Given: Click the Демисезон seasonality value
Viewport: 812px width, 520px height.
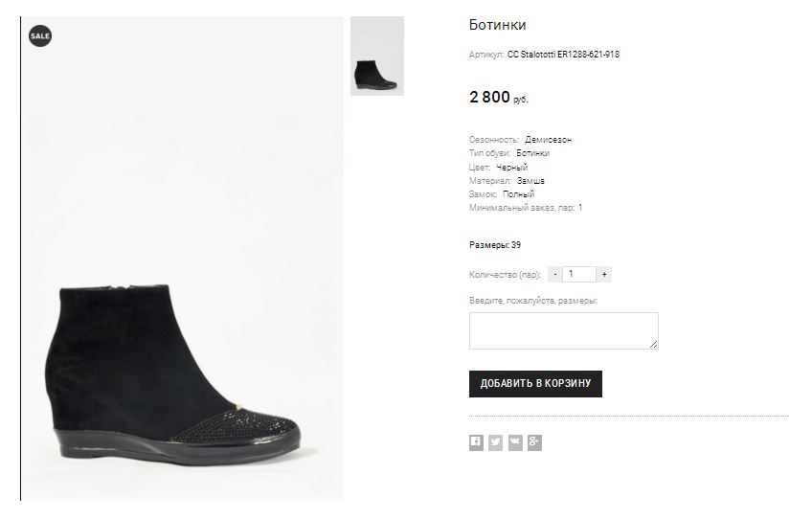Looking at the screenshot, I should [x=548, y=140].
